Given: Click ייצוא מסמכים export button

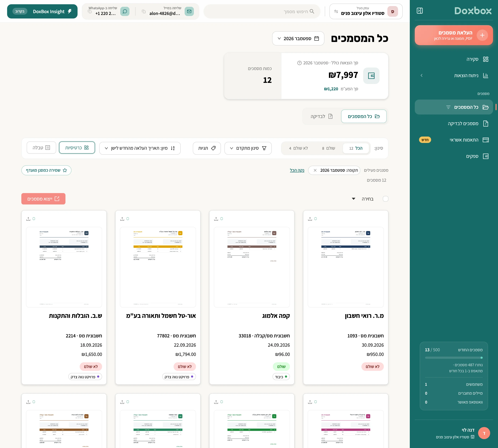Looking at the screenshot, I should [x=43, y=199].
